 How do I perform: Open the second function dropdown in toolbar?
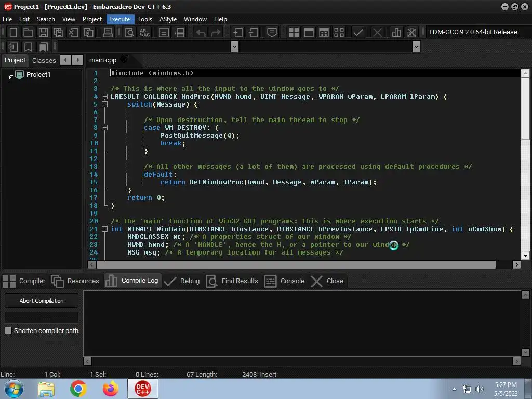click(x=416, y=47)
